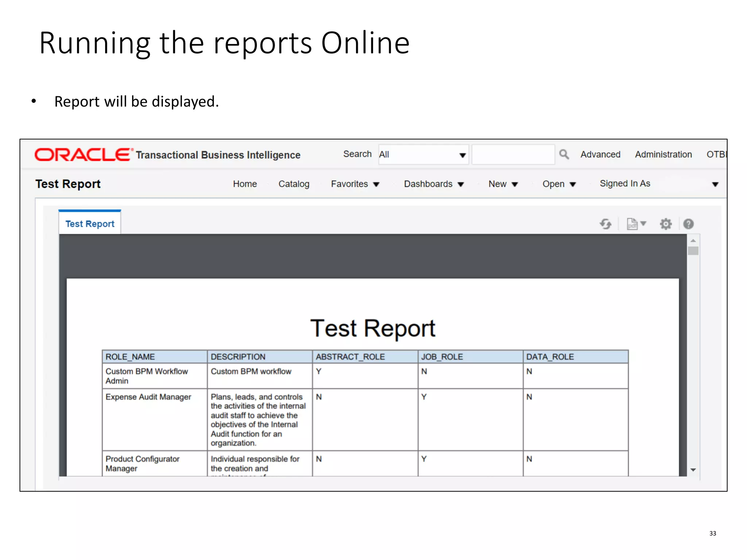Click the report scrollbar up arrow

(x=693, y=241)
